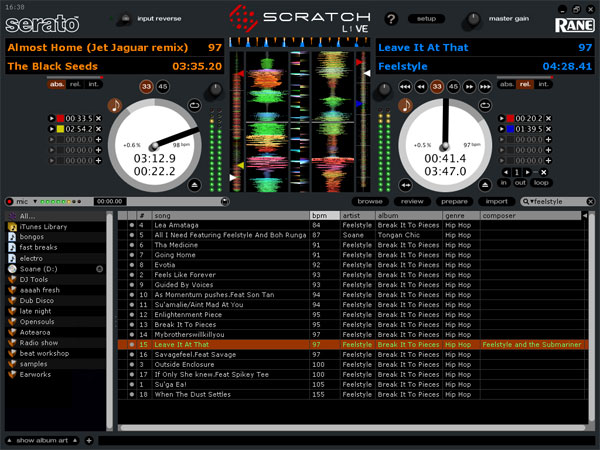600x450 pixels.
Task: Toggle repeat on the left deck
Action: point(192,105)
